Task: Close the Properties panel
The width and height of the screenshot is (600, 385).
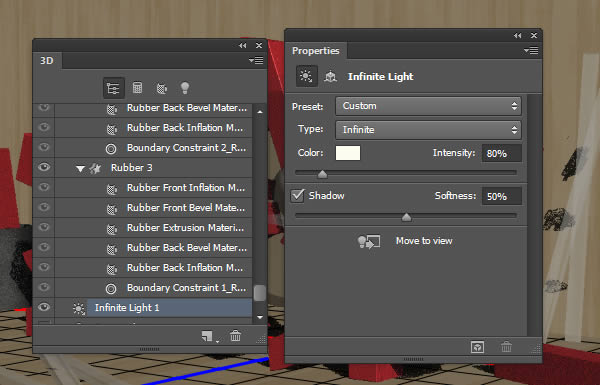Action: point(534,36)
